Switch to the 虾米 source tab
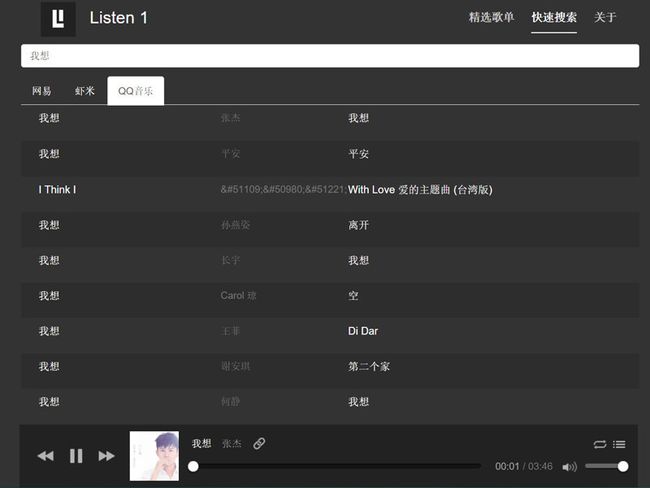Screen dimensions: 650x488 pyautogui.click(x=85, y=91)
